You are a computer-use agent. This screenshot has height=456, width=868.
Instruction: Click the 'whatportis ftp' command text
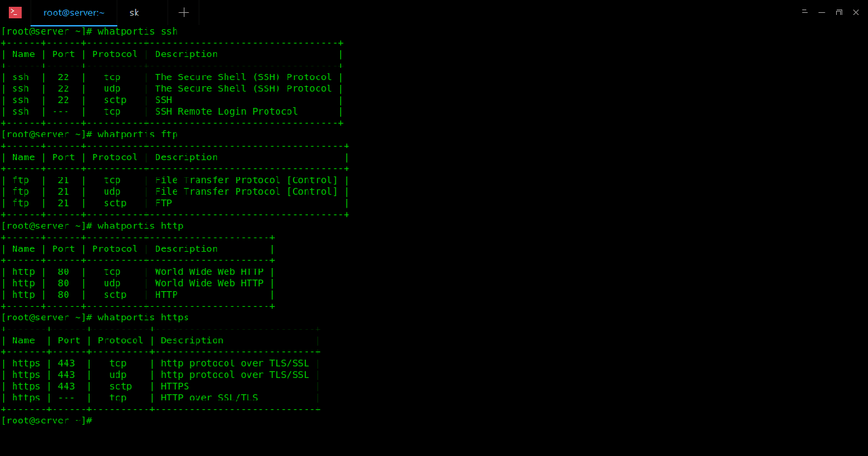tap(137, 134)
